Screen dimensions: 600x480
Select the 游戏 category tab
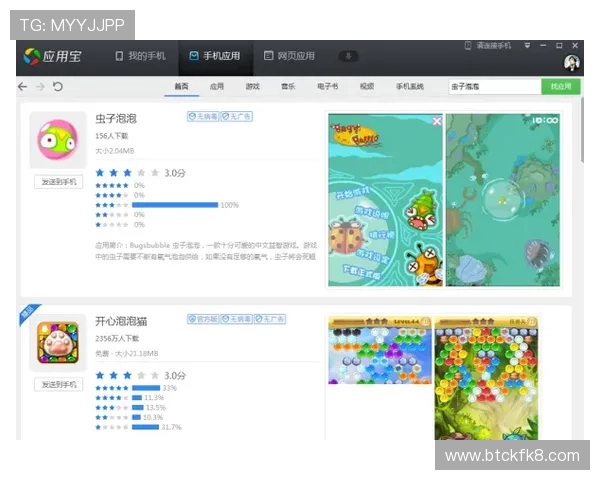click(253, 87)
